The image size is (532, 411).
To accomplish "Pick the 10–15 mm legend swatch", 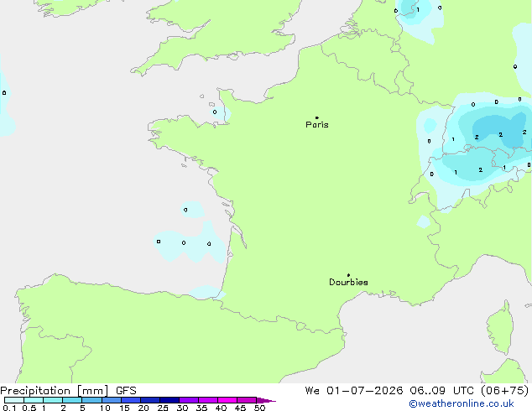I will coord(112,400).
